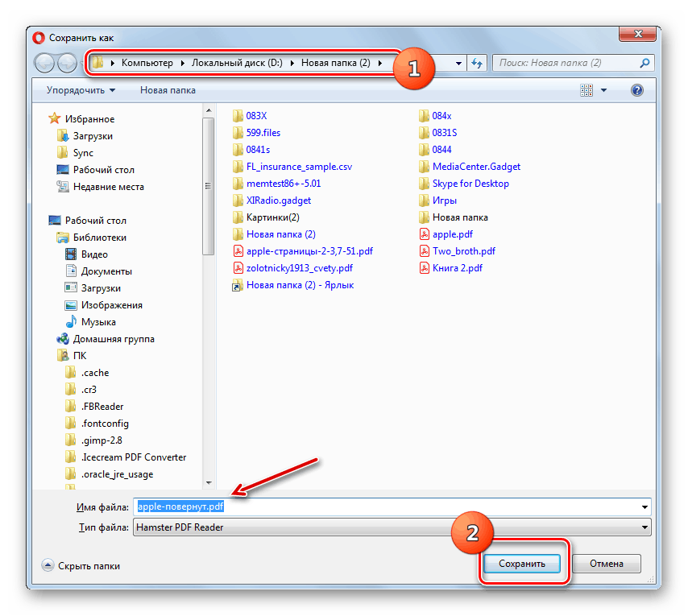The height and width of the screenshot is (616, 688).
Task: Click the search magnifier icon
Action: coord(644,63)
